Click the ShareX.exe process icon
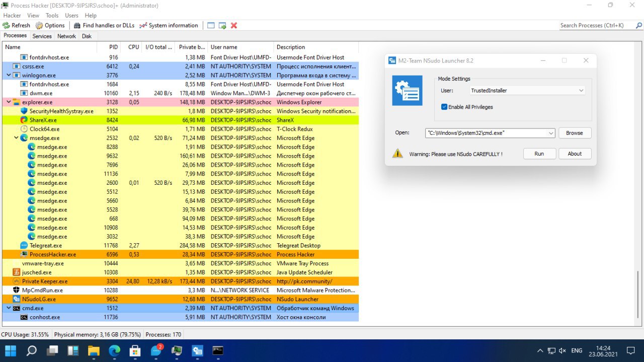Screen dimensions: 644x362 24,120
